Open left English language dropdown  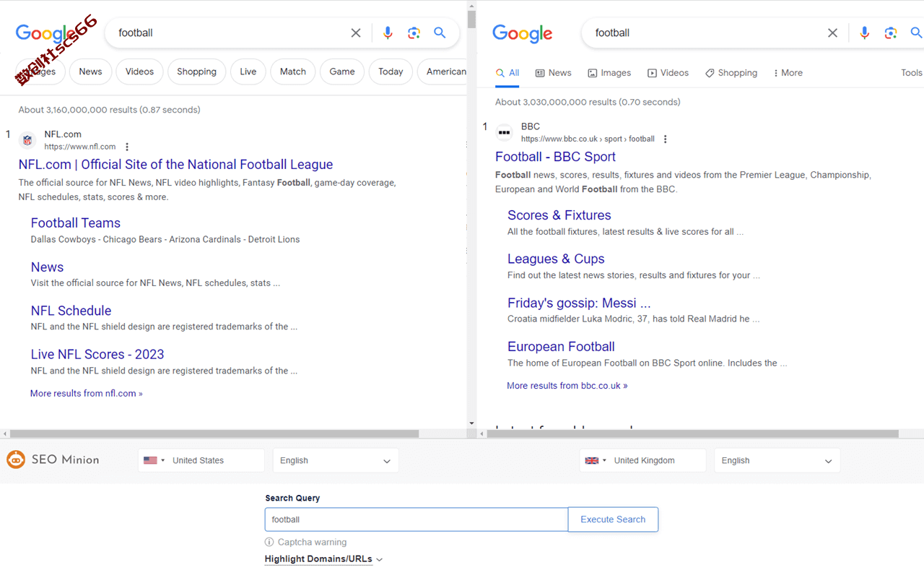click(336, 460)
